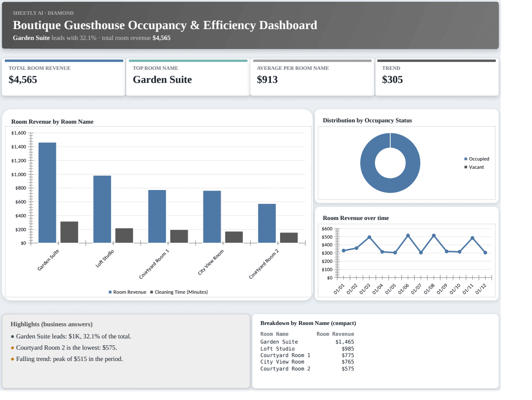
Task: Select the 01/08 peak data point on line chart
Action: (x=434, y=236)
